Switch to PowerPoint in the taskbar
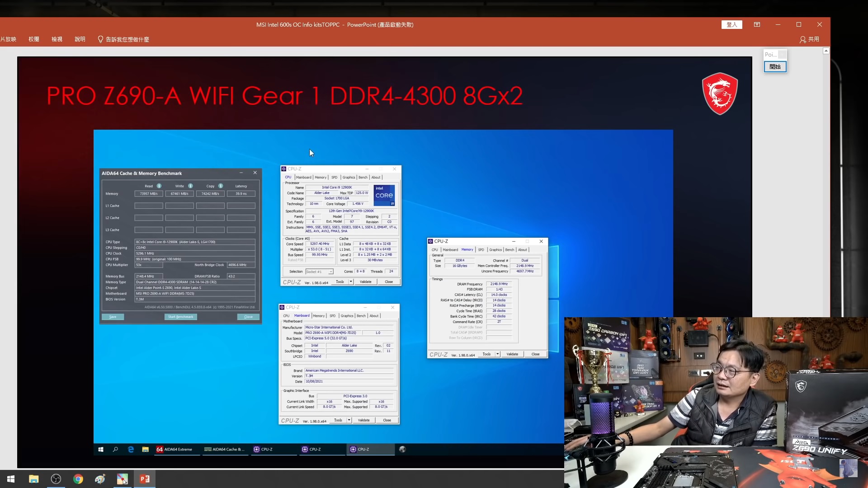 145,479
